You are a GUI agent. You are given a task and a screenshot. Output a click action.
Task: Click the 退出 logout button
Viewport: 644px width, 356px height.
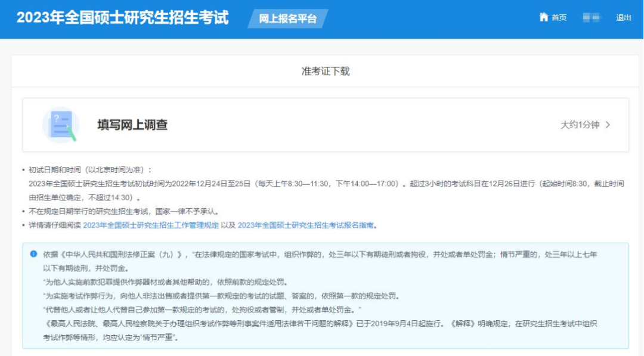(x=622, y=17)
